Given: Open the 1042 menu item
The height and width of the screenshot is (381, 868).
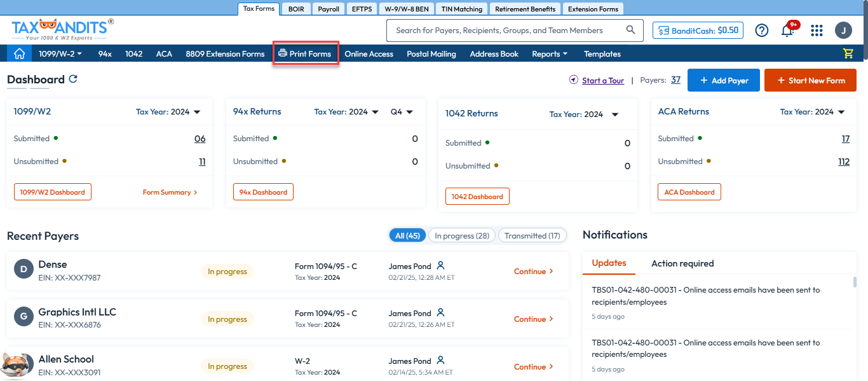Looking at the screenshot, I should coord(133,53).
